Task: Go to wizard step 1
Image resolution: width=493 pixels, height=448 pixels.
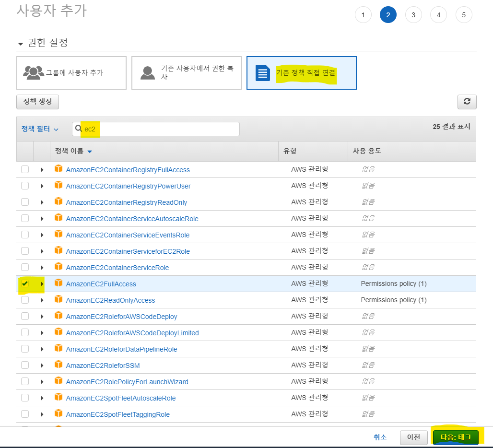Action: (363, 15)
